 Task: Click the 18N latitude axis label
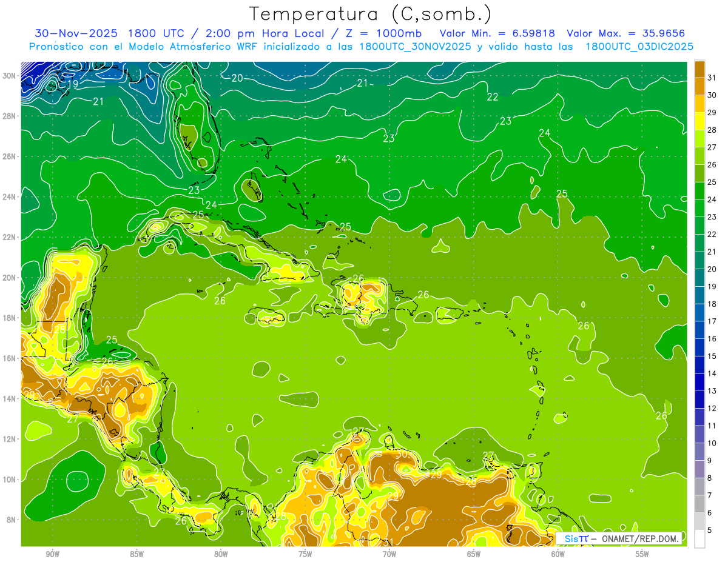click(9, 318)
